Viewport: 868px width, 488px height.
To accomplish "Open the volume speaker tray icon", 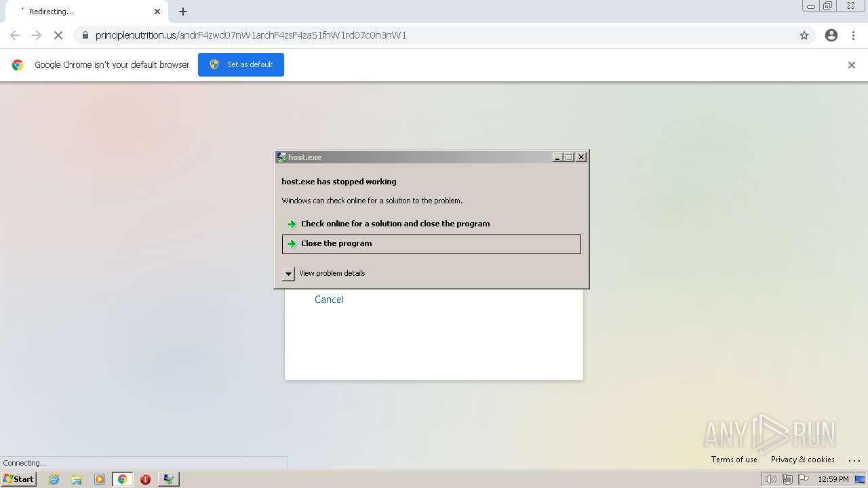I will [x=771, y=479].
